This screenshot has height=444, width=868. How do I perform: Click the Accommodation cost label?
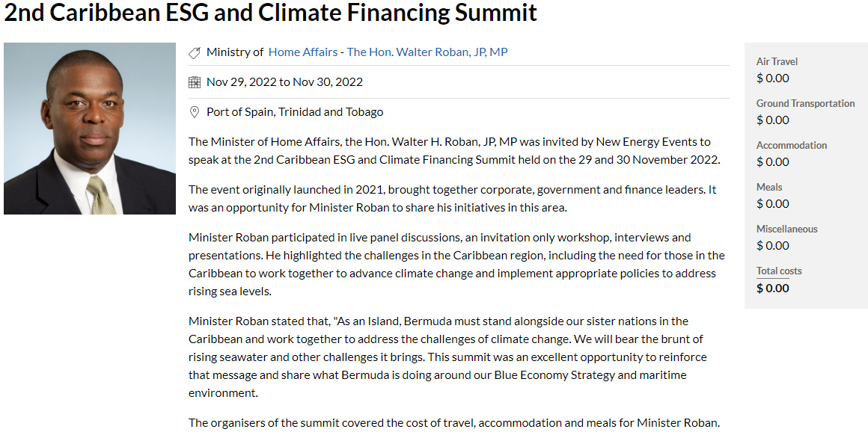[791, 145]
